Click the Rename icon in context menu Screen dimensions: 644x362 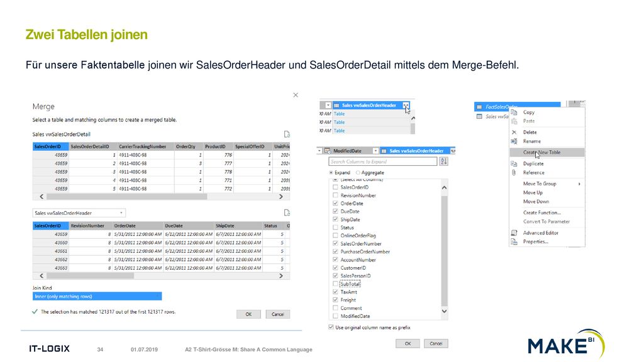(x=514, y=141)
